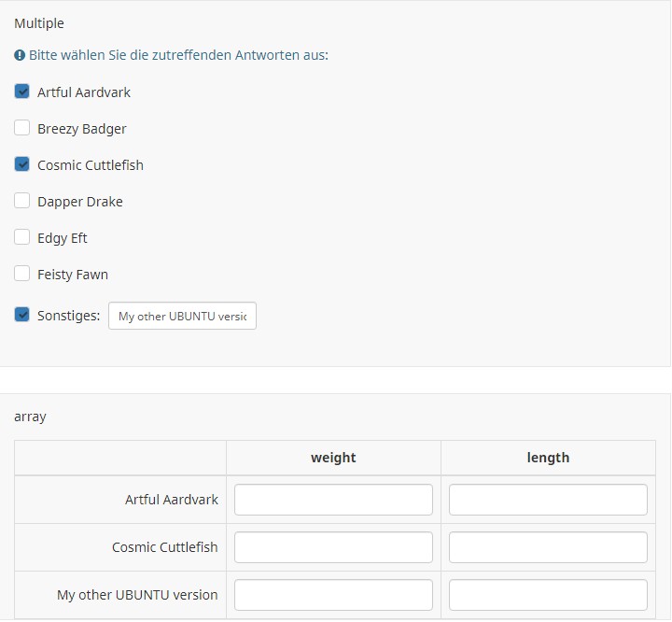
Task: Select My other UBUNTU version weight field
Action: (333, 595)
